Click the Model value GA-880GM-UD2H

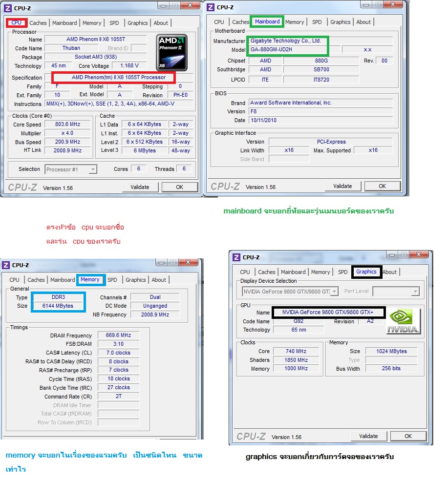(x=295, y=50)
